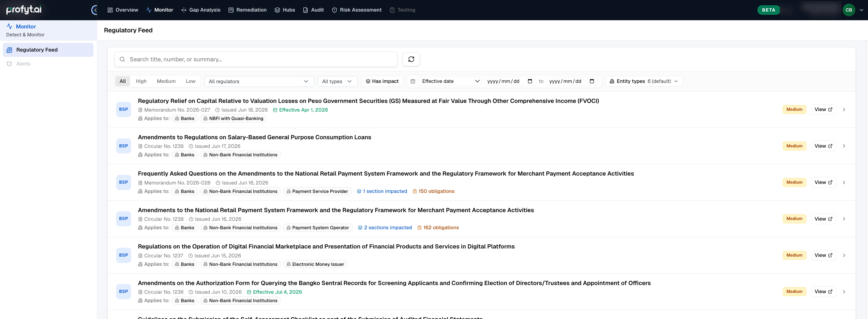Go to the Overview tab
Image resolution: width=868 pixels, height=319 pixels.
tap(123, 10)
